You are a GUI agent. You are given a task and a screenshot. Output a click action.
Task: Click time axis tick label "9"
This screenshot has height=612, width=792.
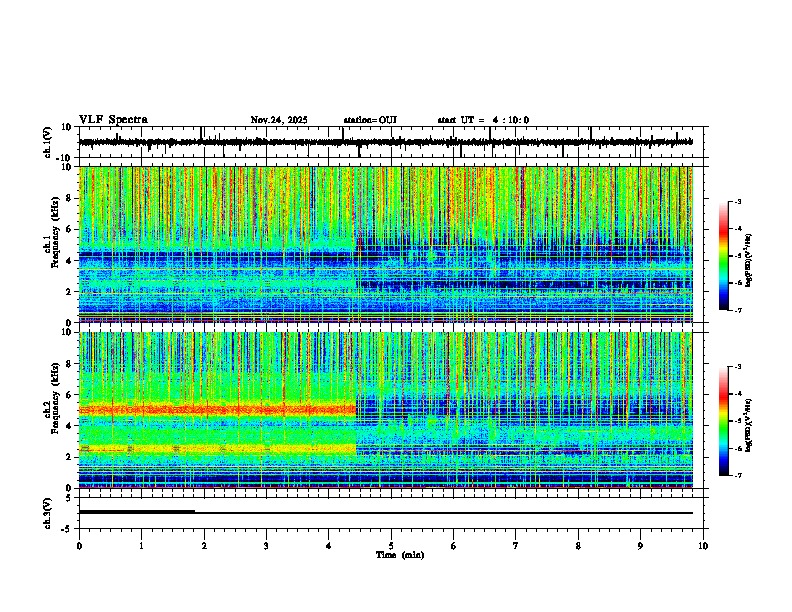pos(640,546)
